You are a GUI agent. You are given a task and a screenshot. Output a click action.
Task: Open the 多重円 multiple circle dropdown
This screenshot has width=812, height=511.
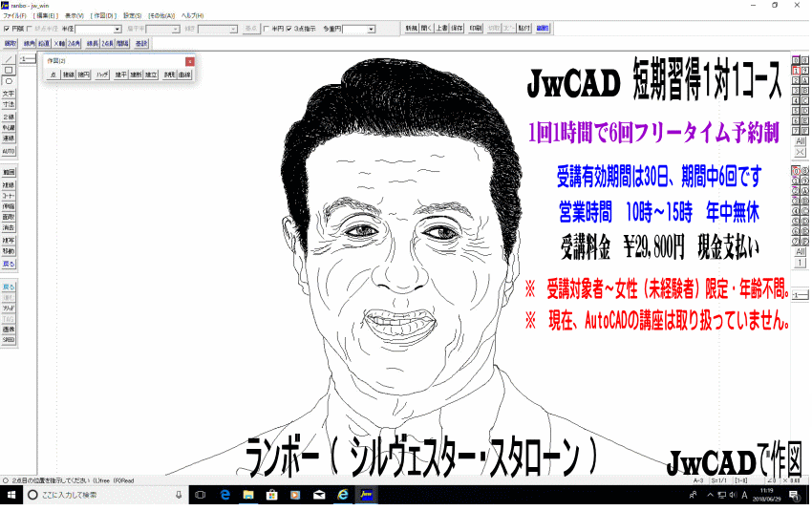coord(372,30)
